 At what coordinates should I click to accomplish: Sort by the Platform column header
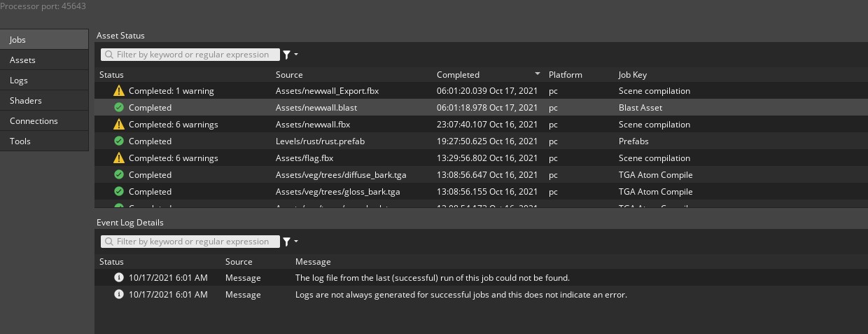pyautogui.click(x=565, y=75)
